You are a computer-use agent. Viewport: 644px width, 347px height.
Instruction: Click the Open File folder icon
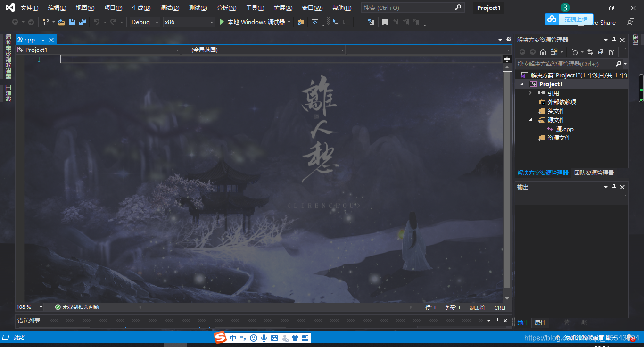point(61,22)
